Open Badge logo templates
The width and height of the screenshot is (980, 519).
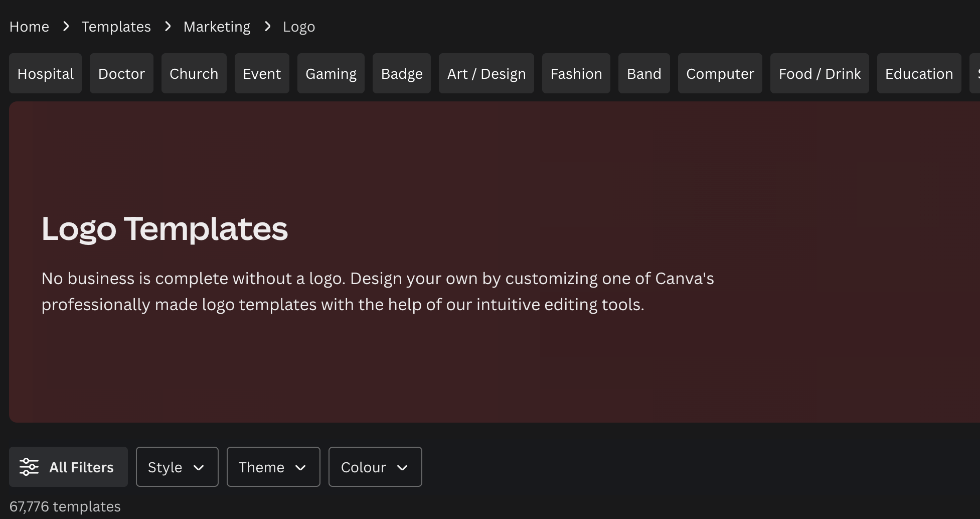pyautogui.click(x=401, y=73)
